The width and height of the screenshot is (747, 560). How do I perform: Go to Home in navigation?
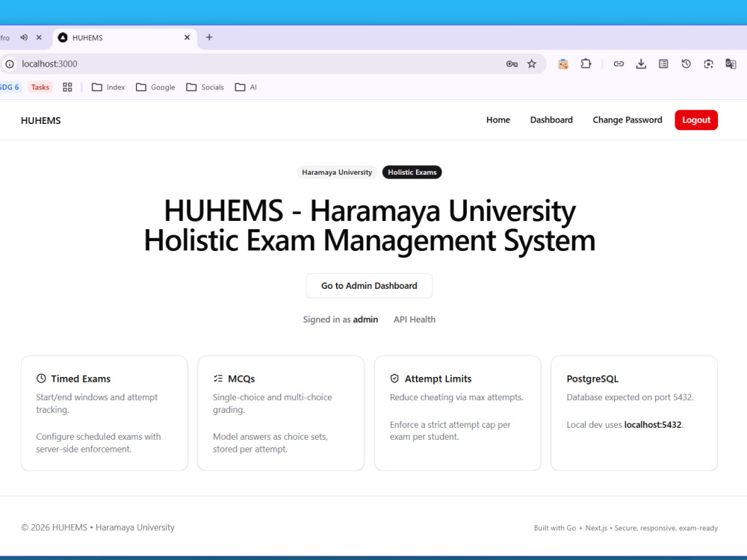pos(498,120)
